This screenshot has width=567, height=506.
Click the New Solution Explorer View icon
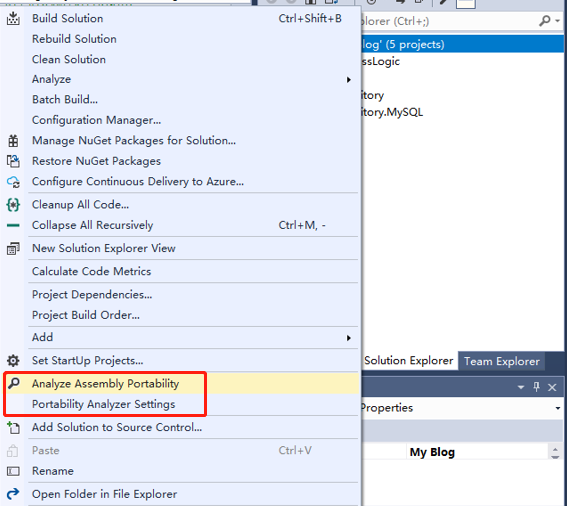13,249
